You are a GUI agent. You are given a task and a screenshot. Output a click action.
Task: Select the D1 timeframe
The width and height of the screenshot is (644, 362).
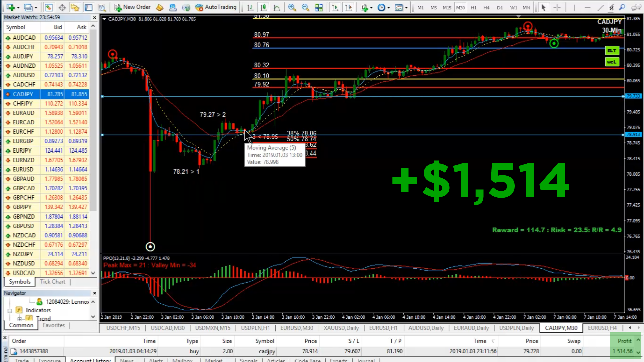pos(500,7)
